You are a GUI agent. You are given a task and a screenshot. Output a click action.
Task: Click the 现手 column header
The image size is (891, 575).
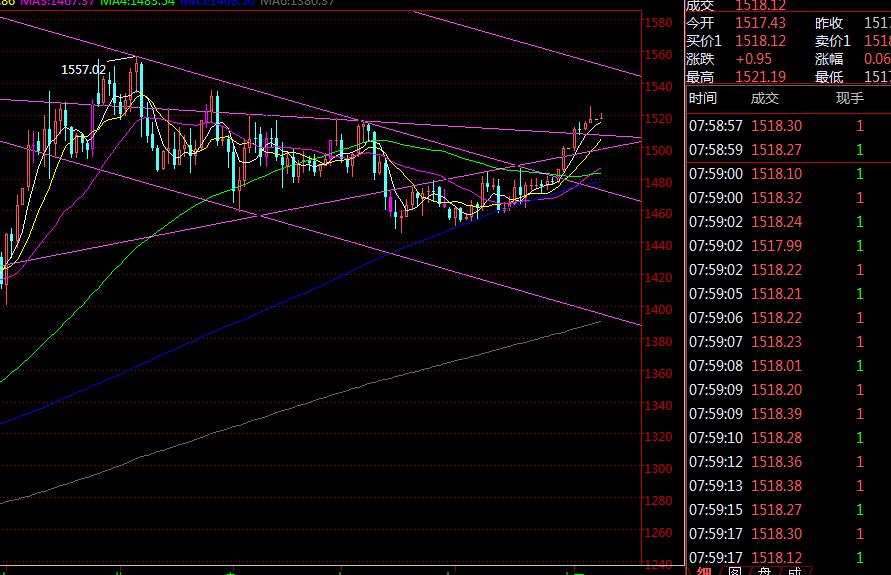click(x=850, y=98)
